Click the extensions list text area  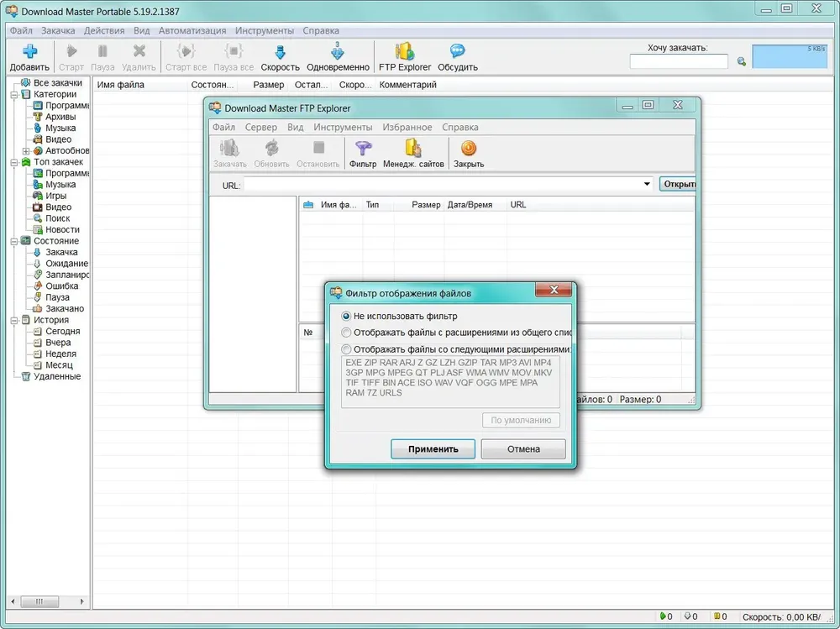click(450, 382)
